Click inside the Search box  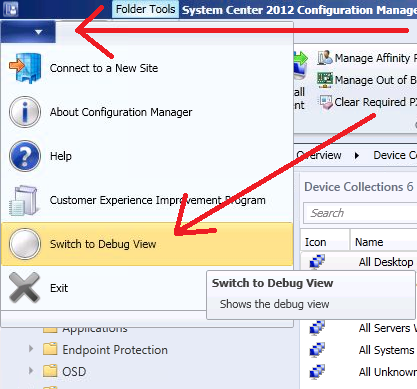pyautogui.click(x=360, y=213)
